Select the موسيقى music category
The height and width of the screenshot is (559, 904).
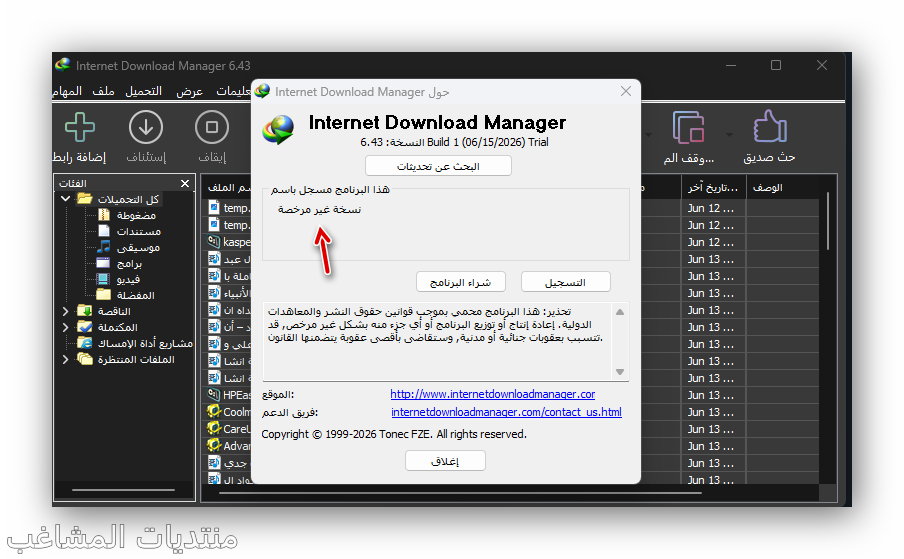coord(138,247)
